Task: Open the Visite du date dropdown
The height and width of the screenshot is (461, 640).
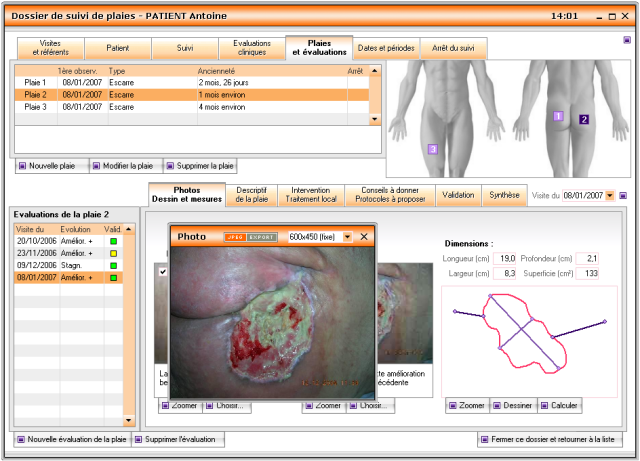Action: pos(609,196)
